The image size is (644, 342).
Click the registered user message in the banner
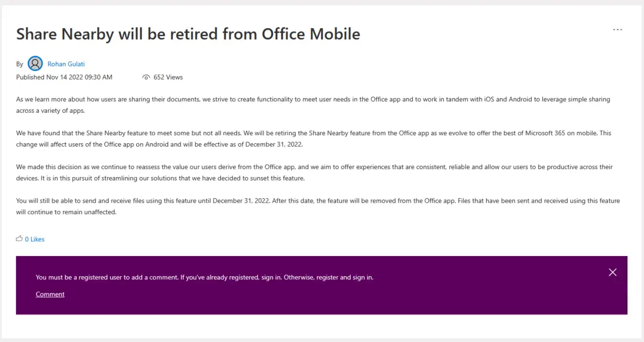204,277
